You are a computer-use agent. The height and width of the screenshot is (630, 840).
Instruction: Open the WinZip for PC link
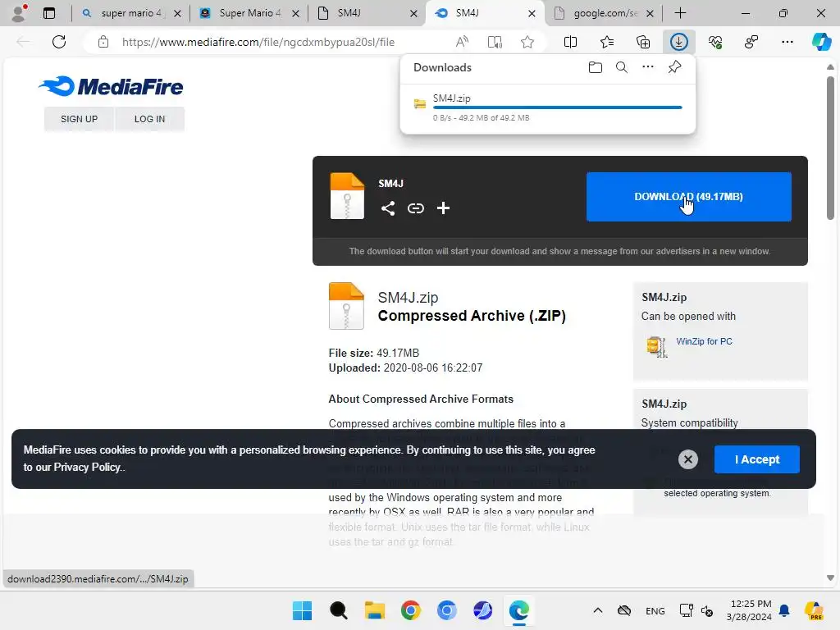704,341
